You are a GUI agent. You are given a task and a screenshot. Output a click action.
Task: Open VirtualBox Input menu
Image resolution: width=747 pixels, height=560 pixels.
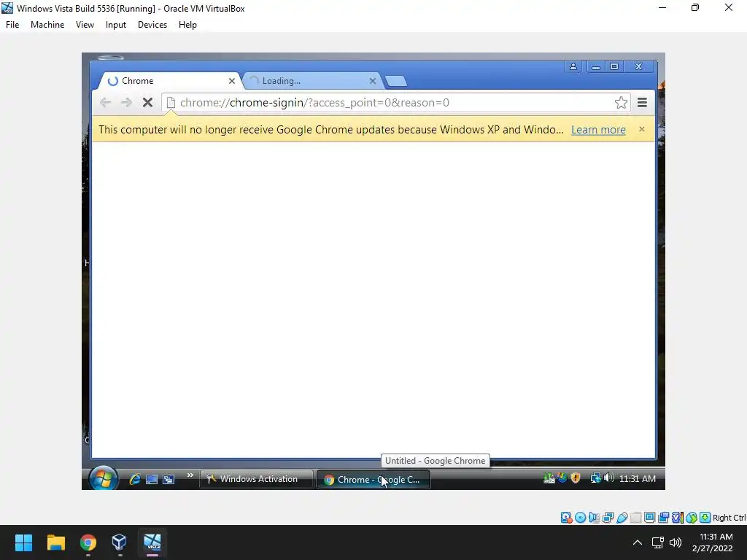116,25
